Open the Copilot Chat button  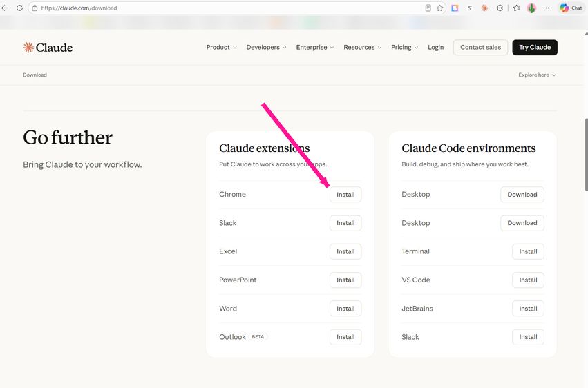click(x=571, y=8)
